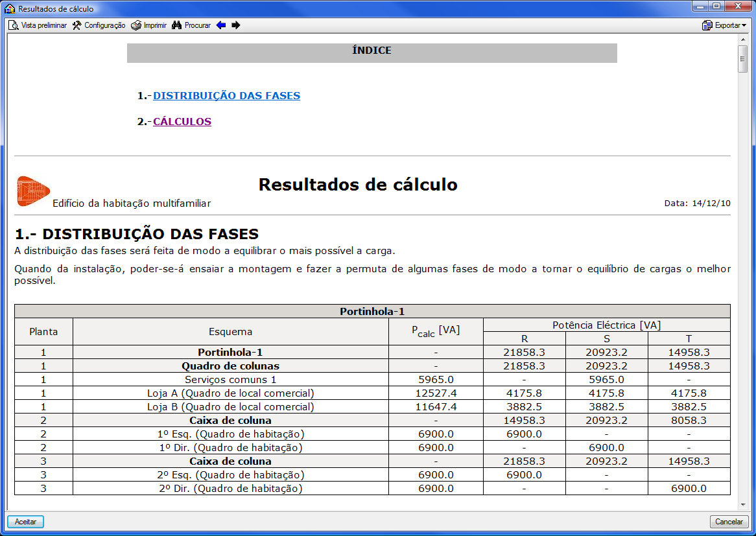Follow the DISTRIBUIÇÃO DAS FASES link

point(226,96)
